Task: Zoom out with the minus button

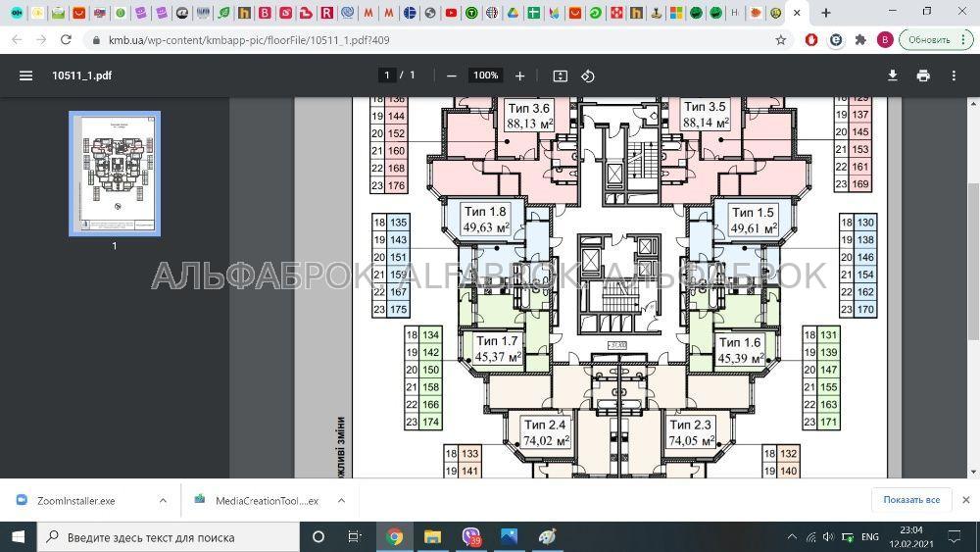Action: [452, 75]
